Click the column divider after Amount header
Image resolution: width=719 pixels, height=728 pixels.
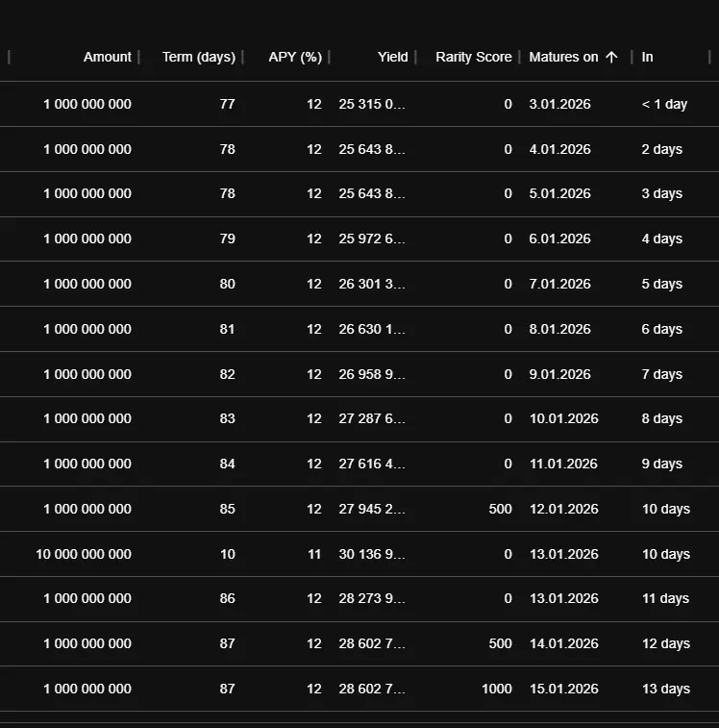point(138,57)
